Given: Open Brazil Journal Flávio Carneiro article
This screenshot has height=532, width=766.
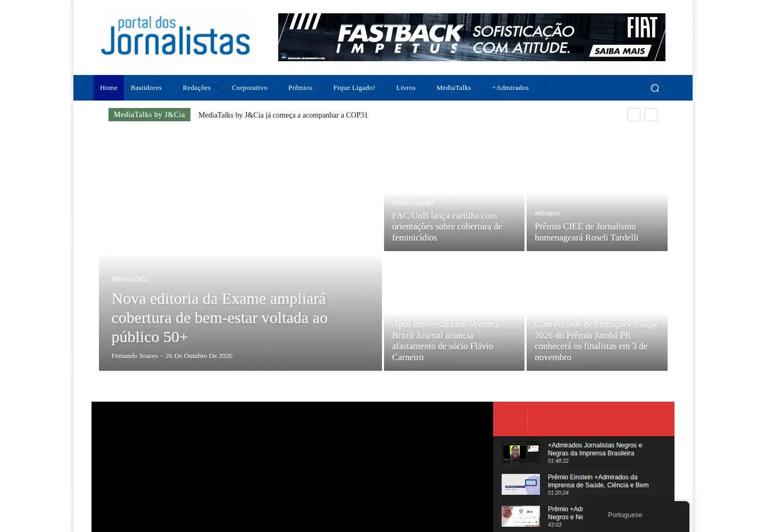Looking at the screenshot, I should tap(446, 340).
